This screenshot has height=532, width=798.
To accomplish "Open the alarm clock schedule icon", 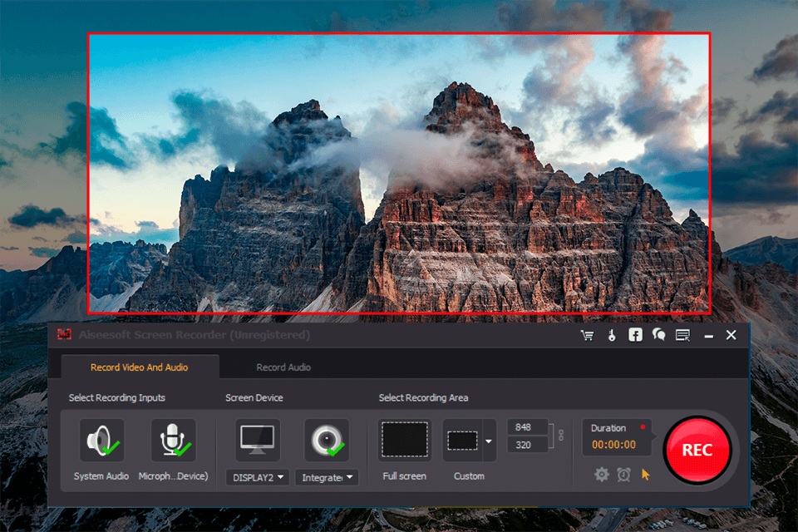I will pyautogui.click(x=624, y=475).
